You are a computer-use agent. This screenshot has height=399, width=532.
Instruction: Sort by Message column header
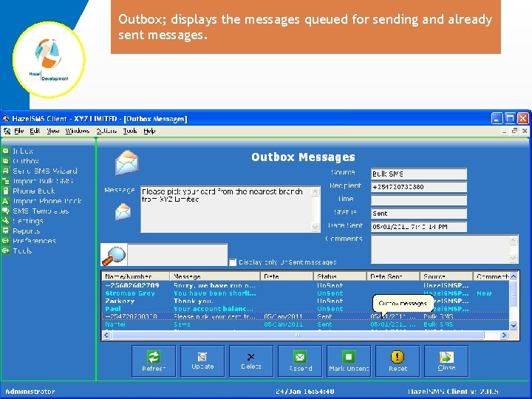tap(215, 276)
